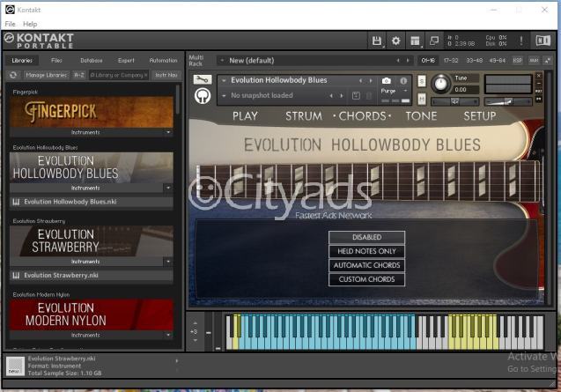Minimize the instrument header view
Viewport: 561px width, 392px height.
click(x=539, y=84)
